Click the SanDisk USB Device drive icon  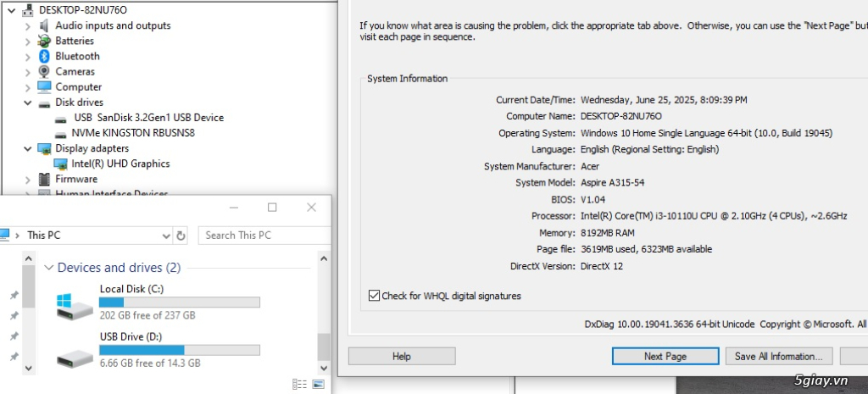point(60,119)
